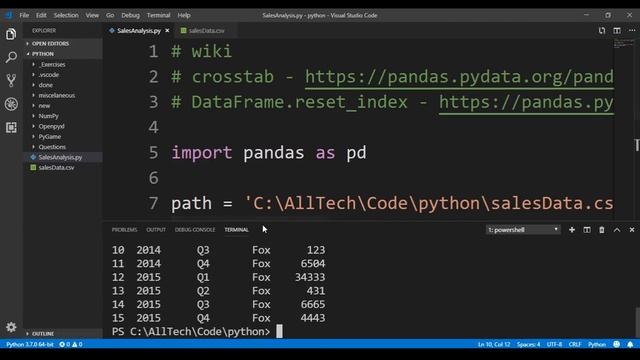The image size is (640, 360).
Task: Open the Debug view in activity bar
Action: [11, 104]
